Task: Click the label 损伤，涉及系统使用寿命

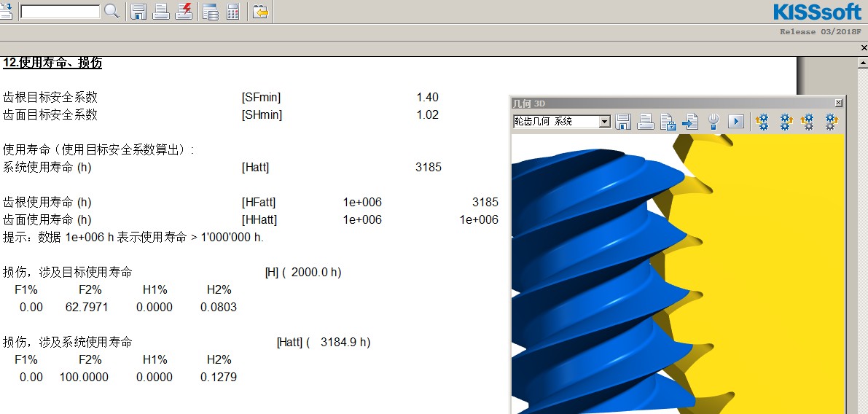Action: click(x=68, y=342)
